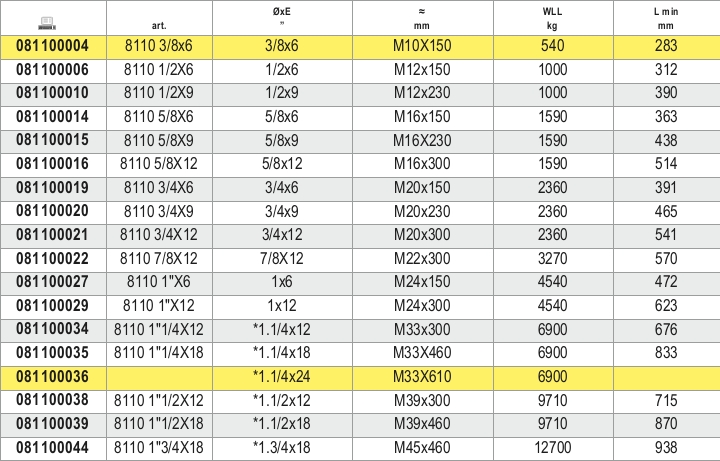
Task: Select product code 081100016
Action: click(52, 164)
